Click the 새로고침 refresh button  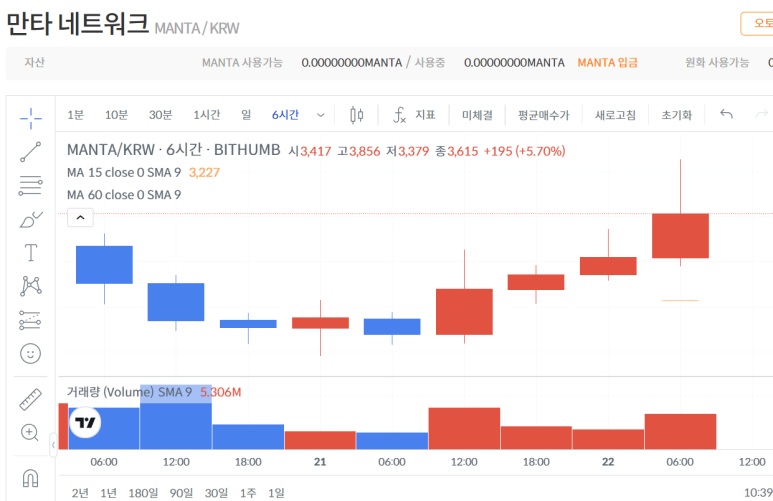coord(615,115)
